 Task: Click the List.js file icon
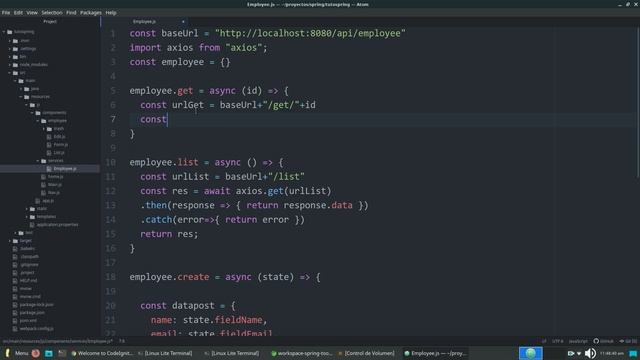pyautogui.click(x=49, y=153)
